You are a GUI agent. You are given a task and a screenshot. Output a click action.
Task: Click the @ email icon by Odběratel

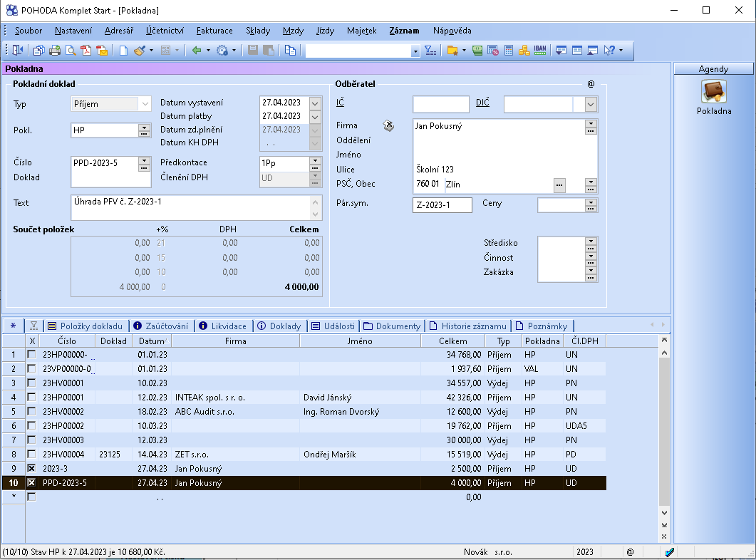(591, 84)
